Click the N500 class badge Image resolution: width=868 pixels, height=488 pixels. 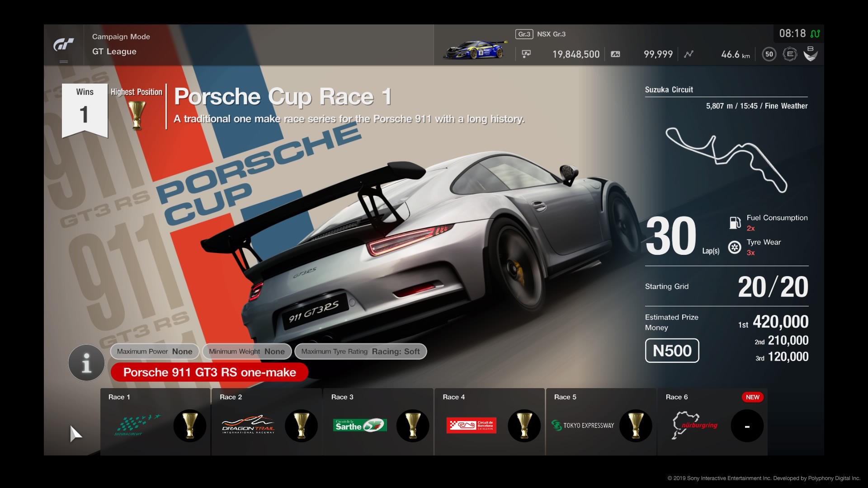(672, 351)
